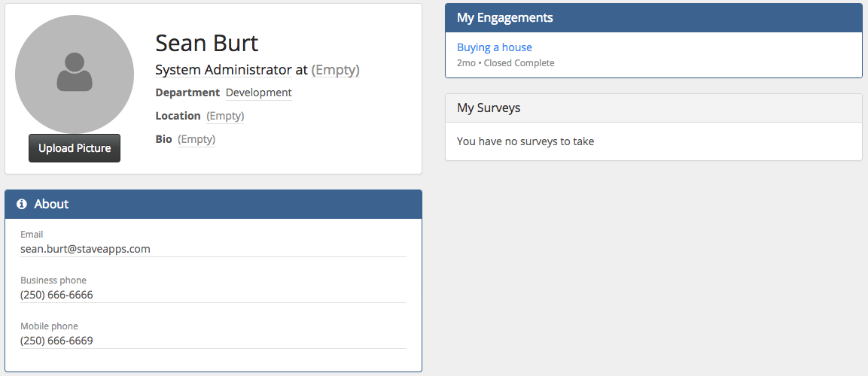Click the email field sean.burt@staveapps.com
Image resolution: width=868 pixels, height=376 pixels.
click(x=85, y=249)
